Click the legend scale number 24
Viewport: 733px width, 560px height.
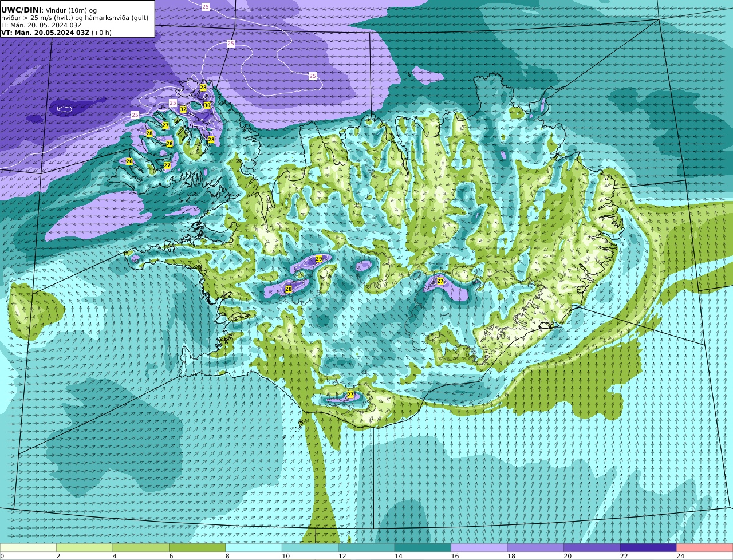[x=680, y=556]
